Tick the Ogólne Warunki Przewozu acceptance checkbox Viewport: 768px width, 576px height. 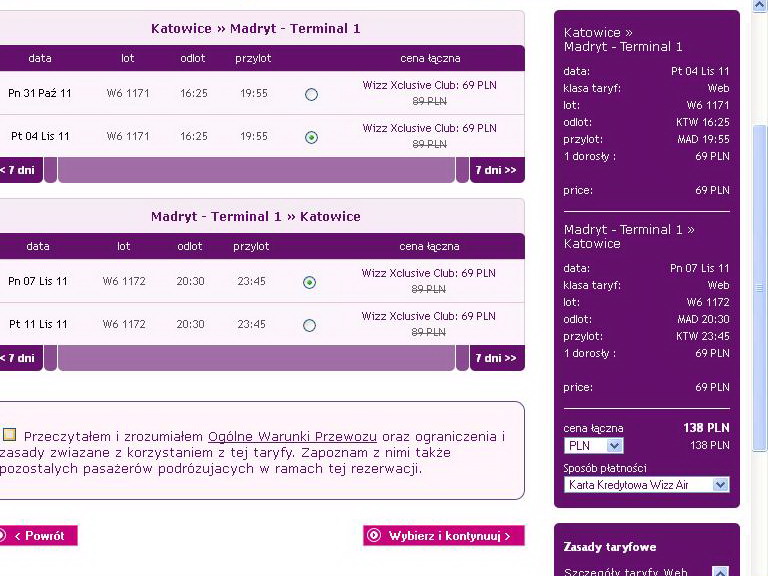tap(9, 434)
